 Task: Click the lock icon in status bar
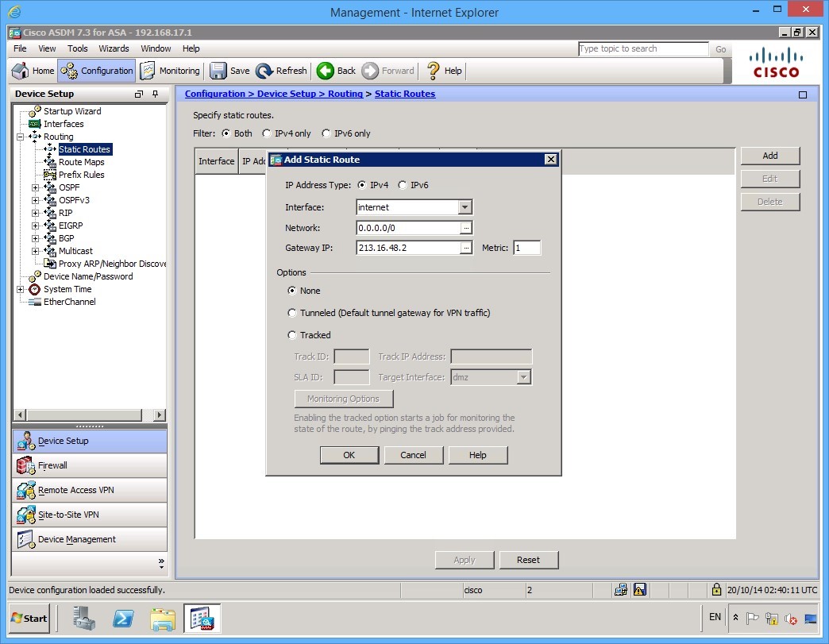716,590
